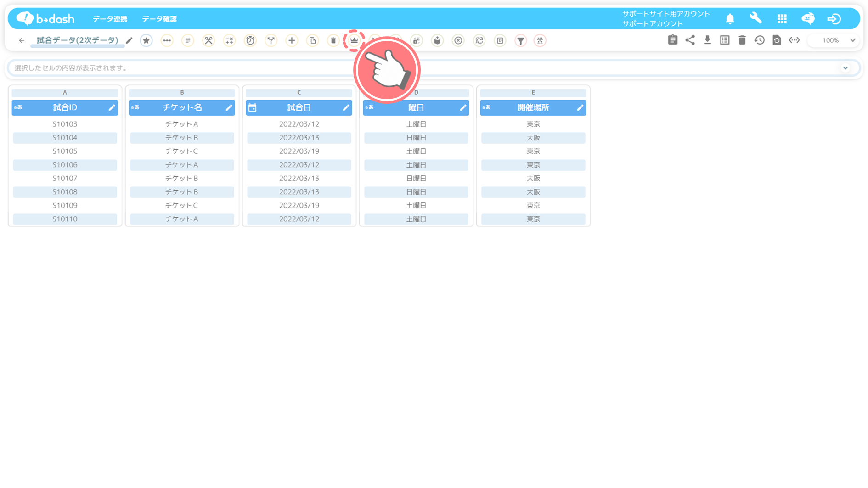Click the copy duplicate icon in the toolbar
The image size is (868, 488).
[313, 40]
